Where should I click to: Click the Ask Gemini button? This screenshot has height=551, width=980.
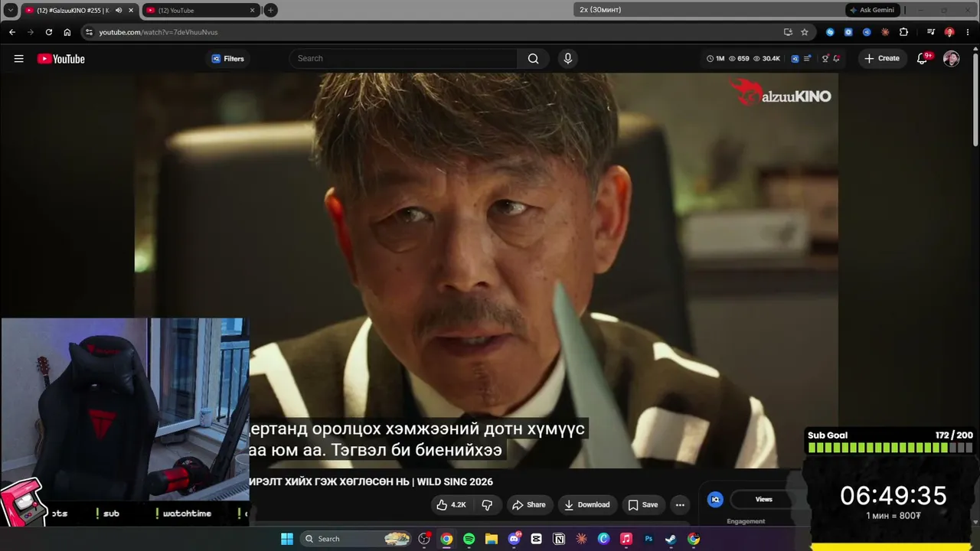[x=872, y=10]
